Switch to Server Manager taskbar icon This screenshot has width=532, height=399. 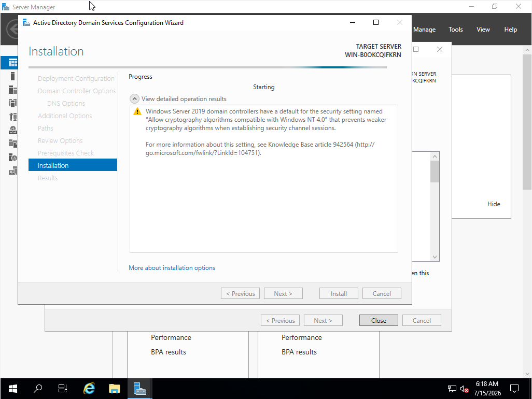140,389
